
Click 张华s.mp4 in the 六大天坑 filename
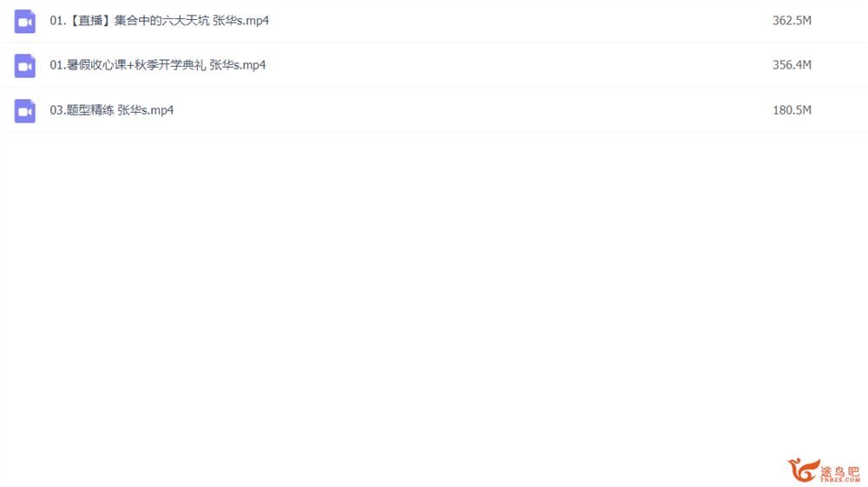click(240, 21)
